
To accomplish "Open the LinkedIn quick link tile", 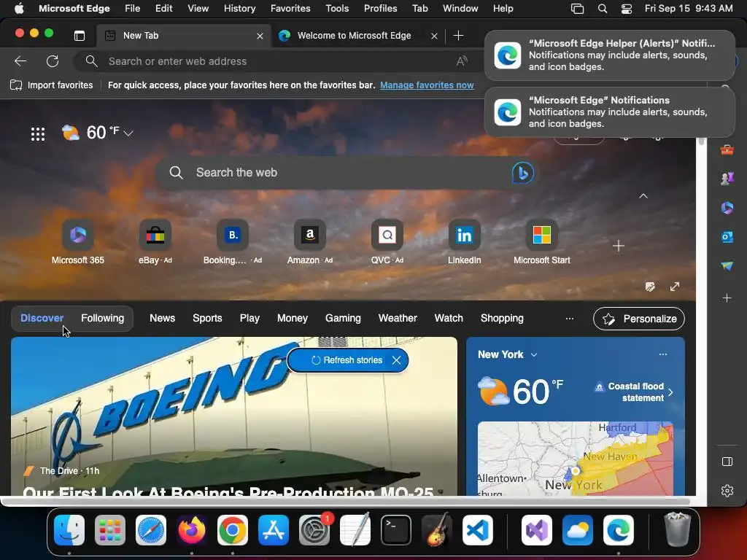I will 465,242.
